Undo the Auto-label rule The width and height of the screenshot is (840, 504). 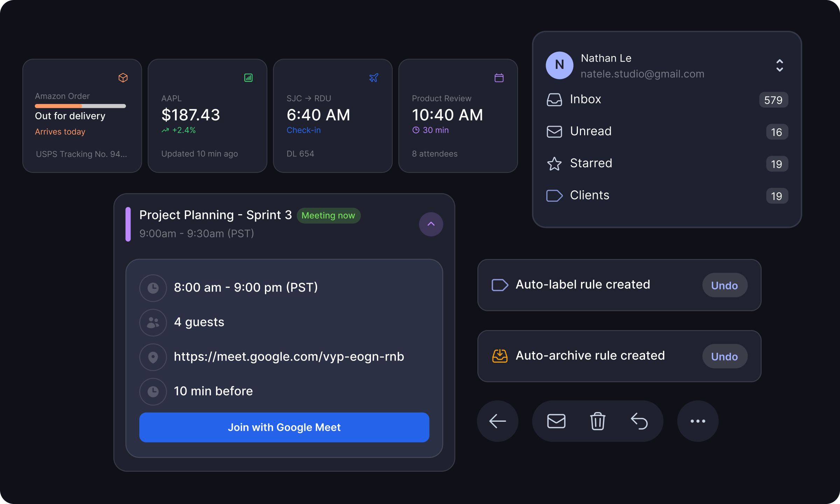pos(724,285)
